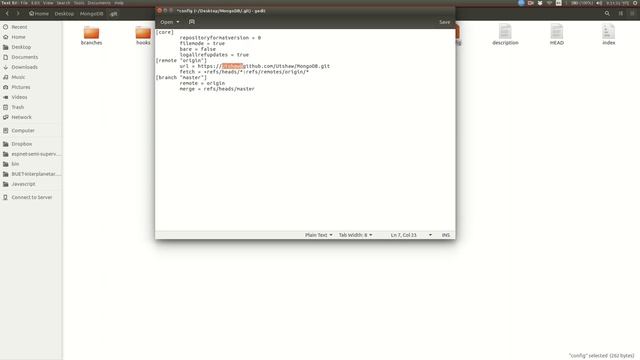Image resolution: width=640 pixels, height=360 pixels.
Task: Open the Documents menu in top bar
Action: (x=99, y=3)
